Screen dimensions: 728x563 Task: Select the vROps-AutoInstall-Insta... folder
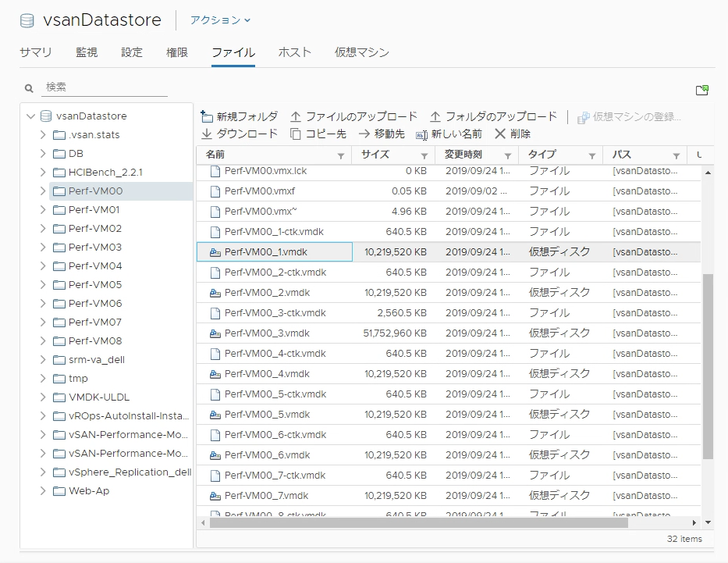click(x=128, y=415)
